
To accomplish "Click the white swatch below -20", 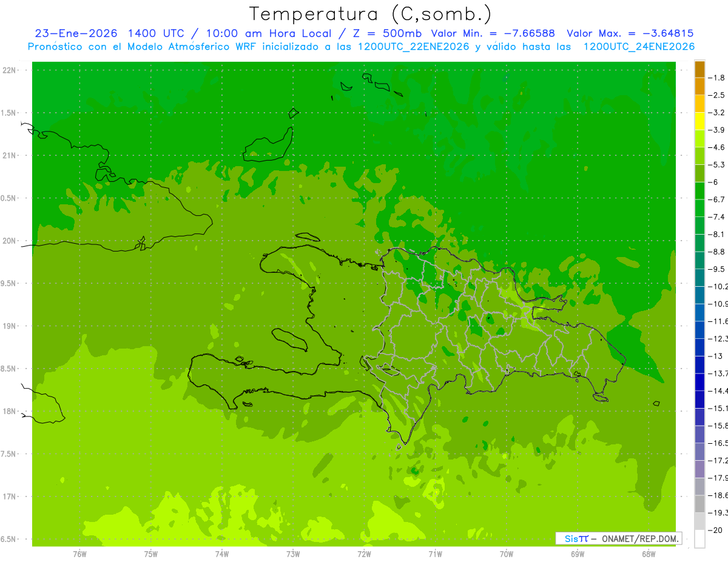I will coord(699,538).
